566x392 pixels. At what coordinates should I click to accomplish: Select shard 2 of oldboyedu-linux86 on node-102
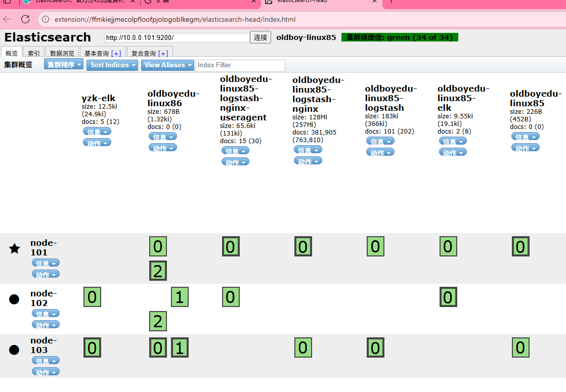pyautogui.click(x=158, y=321)
